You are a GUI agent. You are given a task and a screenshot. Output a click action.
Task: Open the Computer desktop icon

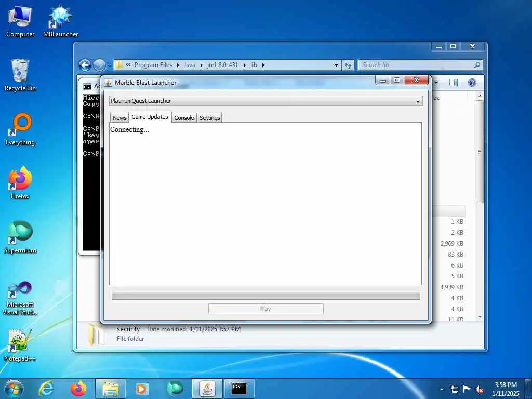(20, 21)
